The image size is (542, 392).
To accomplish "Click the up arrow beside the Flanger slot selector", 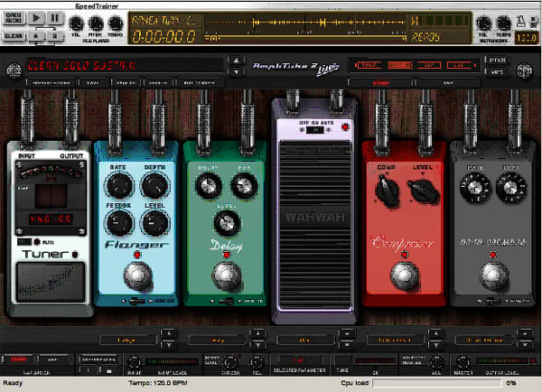I will 169,334.
